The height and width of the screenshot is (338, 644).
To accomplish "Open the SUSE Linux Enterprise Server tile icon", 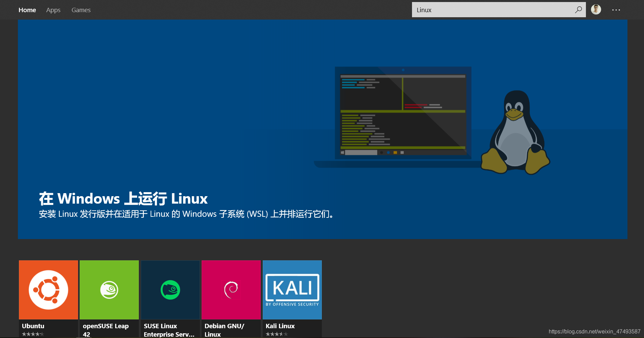I will (x=170, y=290).
